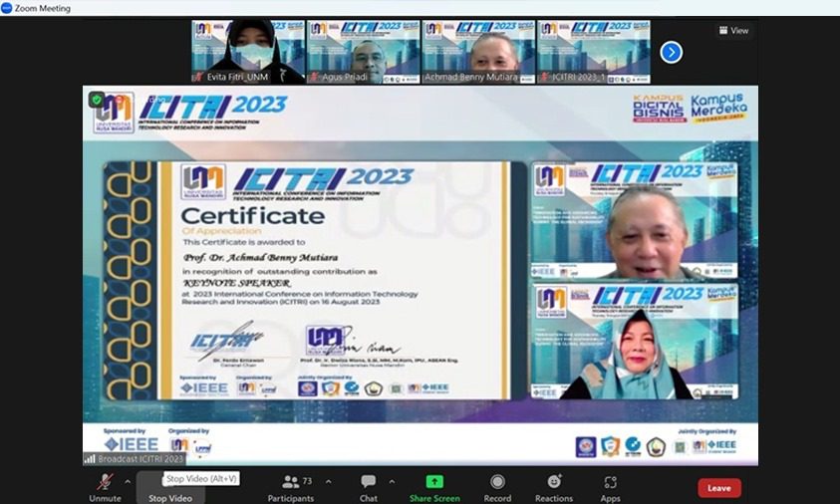
Task: Click muted mic icon on Evita Fitri_UNM
Action: 198,77
